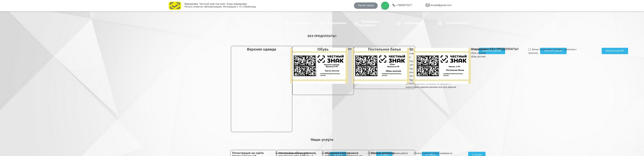Screen dimensions: 644x156
Task: Tick the Белье постельное, столовое checkbox
Action: (x=529, y=50)
